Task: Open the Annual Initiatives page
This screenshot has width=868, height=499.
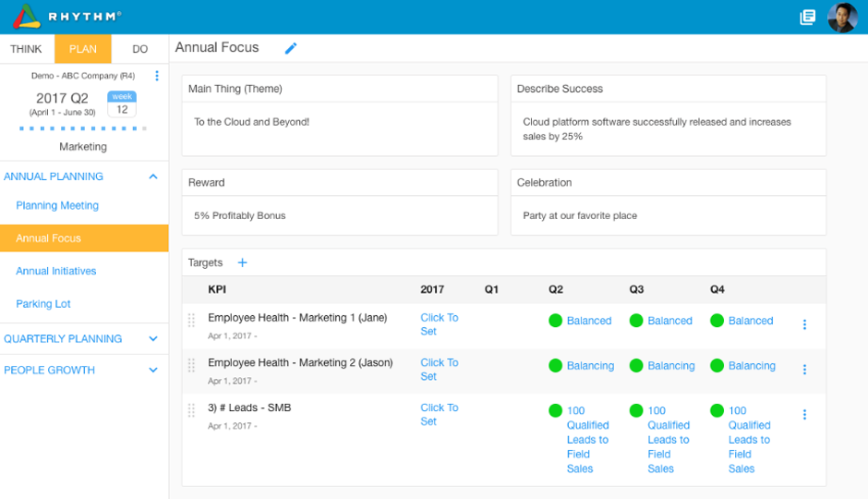Action: click(x=56, y=271)
